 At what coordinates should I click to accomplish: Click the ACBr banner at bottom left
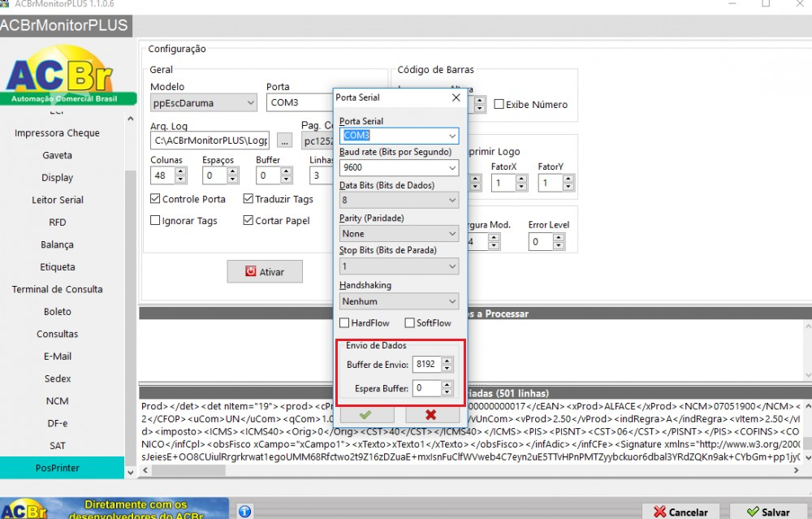coord(114,508)
